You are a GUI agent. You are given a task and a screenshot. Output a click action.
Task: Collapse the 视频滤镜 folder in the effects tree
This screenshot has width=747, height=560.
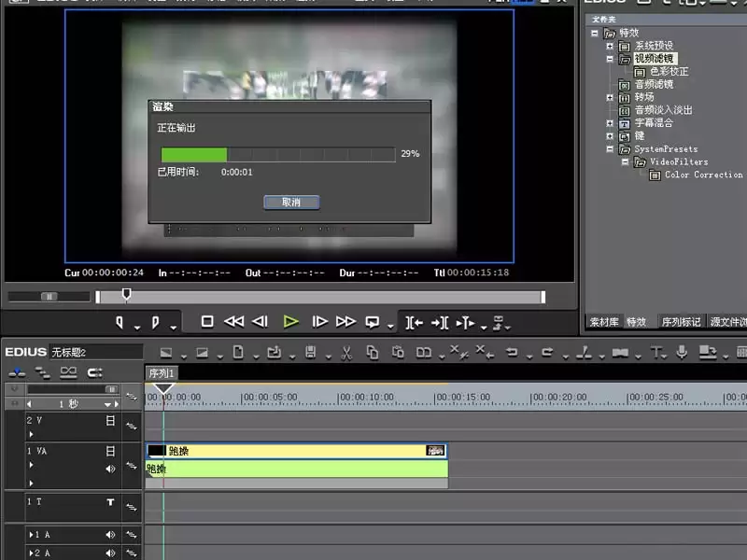click(x=610, y=59)
